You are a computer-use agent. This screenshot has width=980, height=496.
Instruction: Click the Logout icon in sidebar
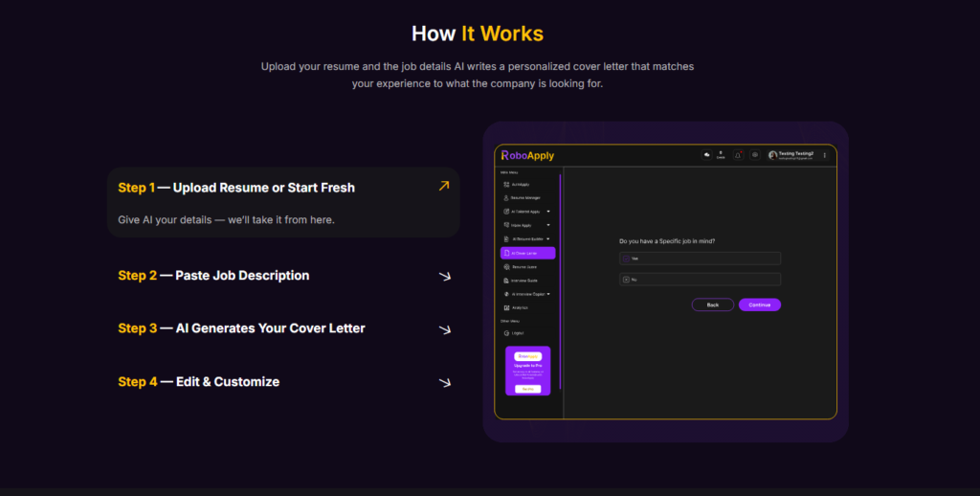pos(506,333)
